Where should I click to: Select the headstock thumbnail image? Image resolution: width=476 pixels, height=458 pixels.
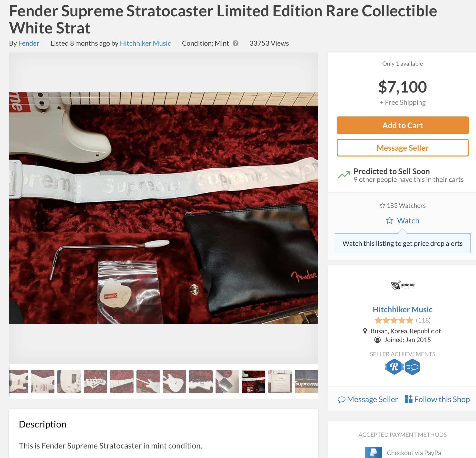point(95,381)
